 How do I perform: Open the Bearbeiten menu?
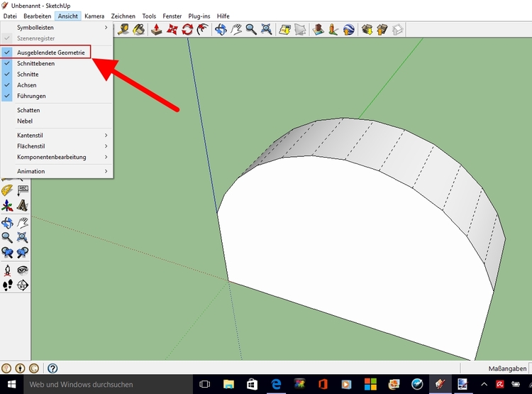(38, 16)
